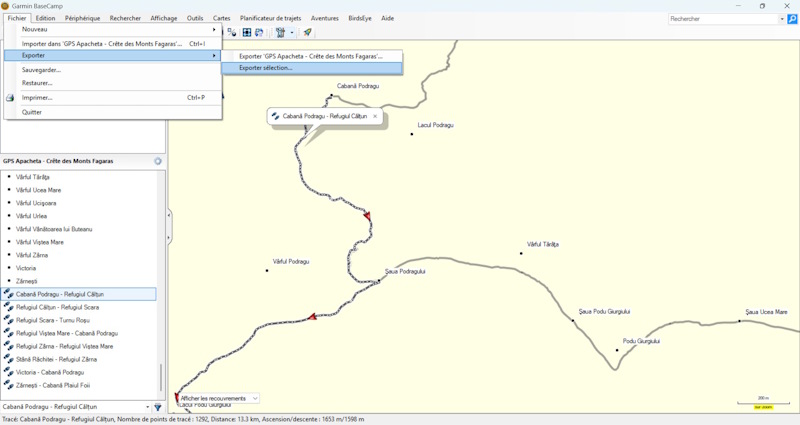
Task: Choose Sauvegarder... from Fichier menu
Action: (113, 70)
